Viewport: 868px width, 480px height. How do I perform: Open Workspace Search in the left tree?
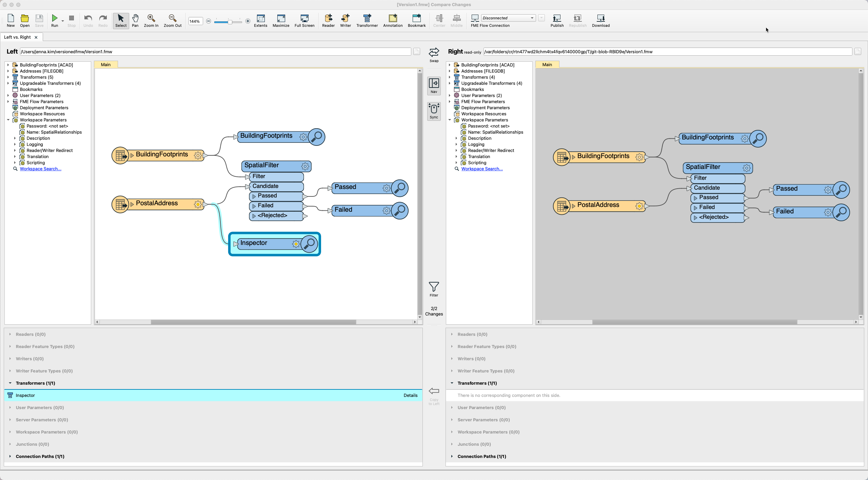coord(41,169)
